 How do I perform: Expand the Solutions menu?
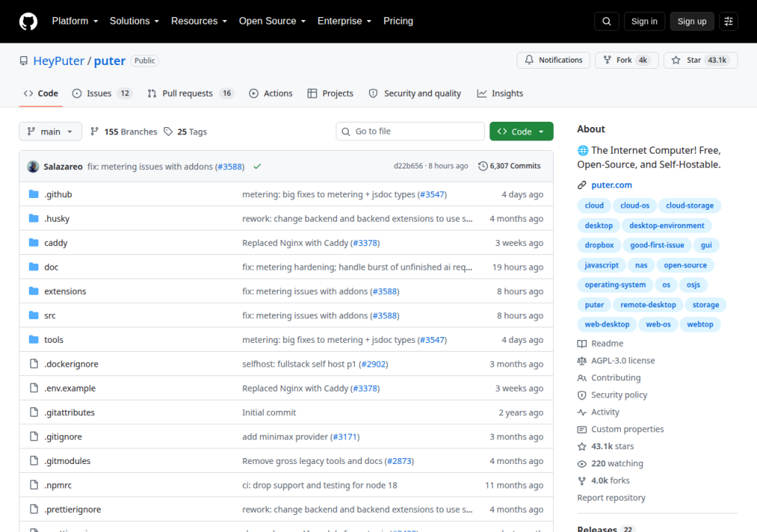click(x=135, y=21)
